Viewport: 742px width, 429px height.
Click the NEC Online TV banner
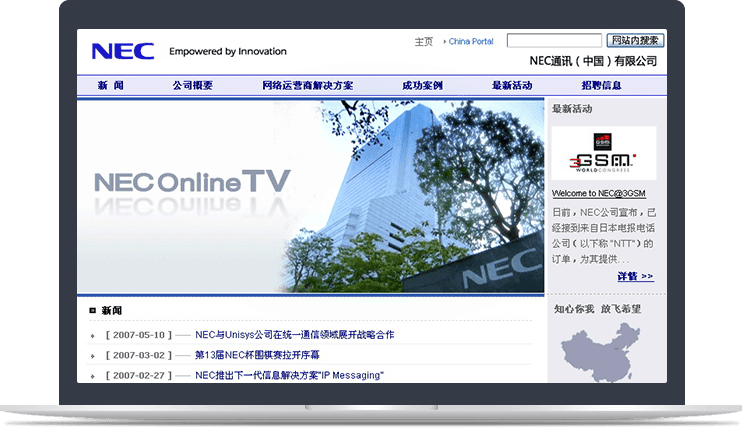click(310, 196)
